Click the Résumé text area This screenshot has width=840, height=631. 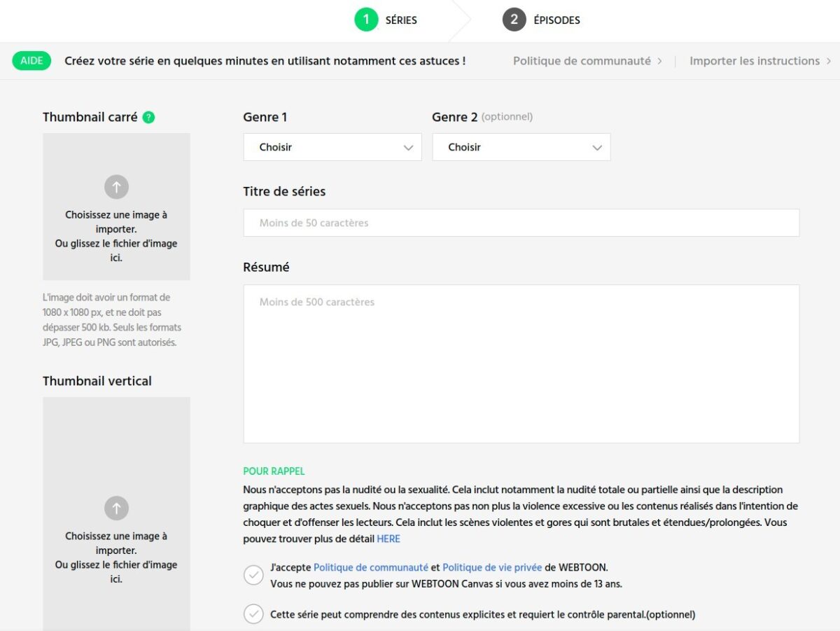click(x=521, y=363)
